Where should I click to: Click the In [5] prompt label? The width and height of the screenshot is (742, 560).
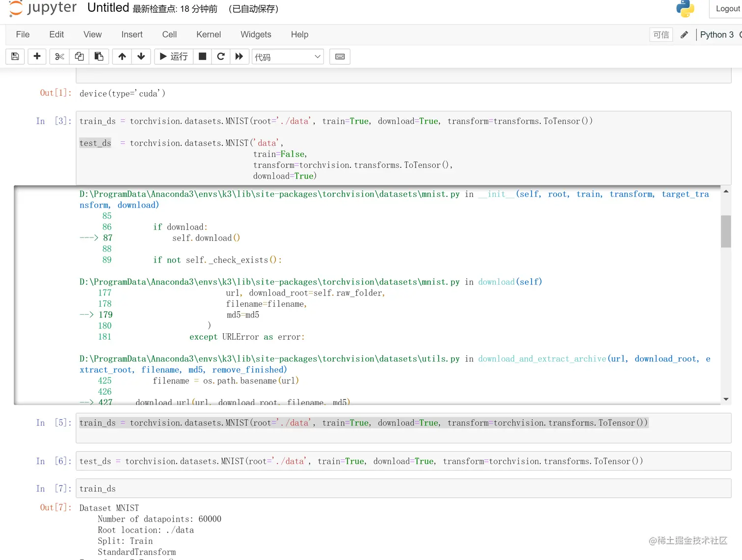point(54,423)
